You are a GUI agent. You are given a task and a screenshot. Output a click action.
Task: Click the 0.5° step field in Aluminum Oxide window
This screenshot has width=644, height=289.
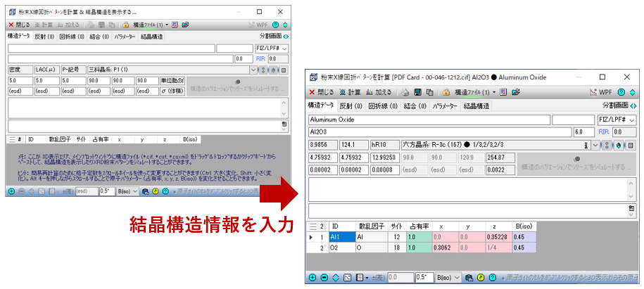tap(424, 278)
